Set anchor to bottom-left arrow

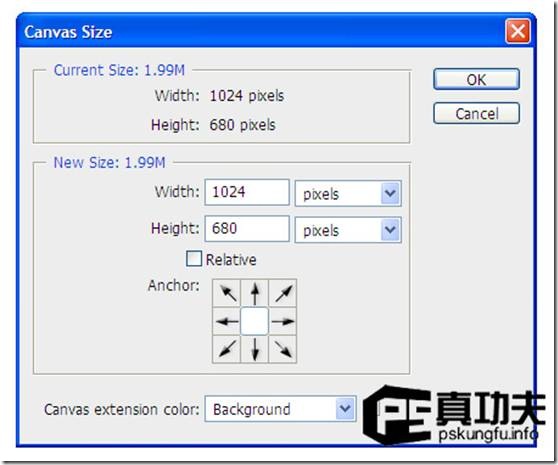227,349
